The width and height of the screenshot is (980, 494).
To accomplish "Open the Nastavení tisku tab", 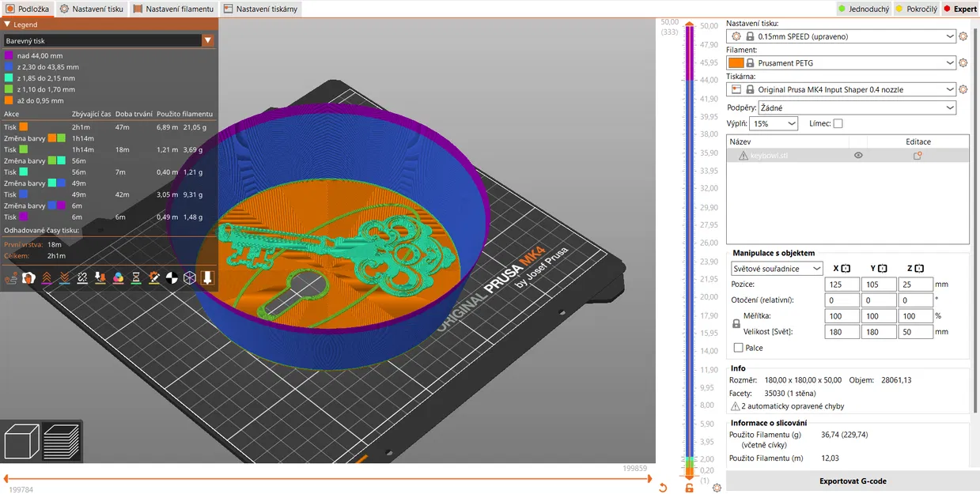I will point(91,9).
